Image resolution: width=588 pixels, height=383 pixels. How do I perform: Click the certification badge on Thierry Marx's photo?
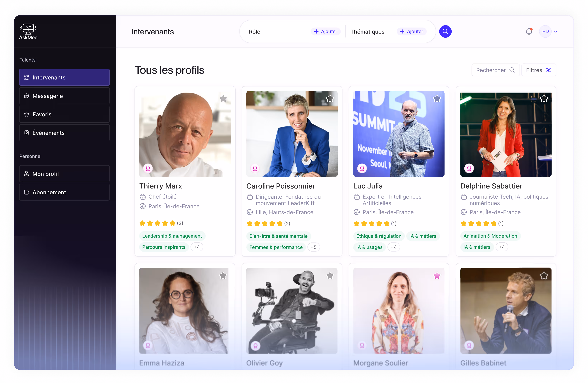click(148, 168)
